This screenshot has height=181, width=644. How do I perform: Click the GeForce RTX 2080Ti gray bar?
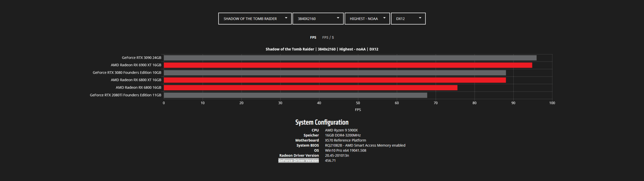pos(296,95)
